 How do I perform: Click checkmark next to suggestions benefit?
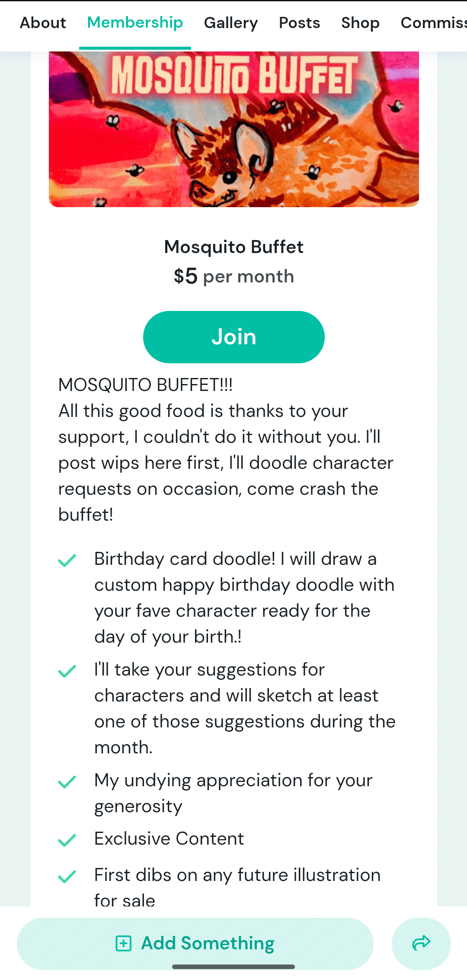[x=67, y=671]
